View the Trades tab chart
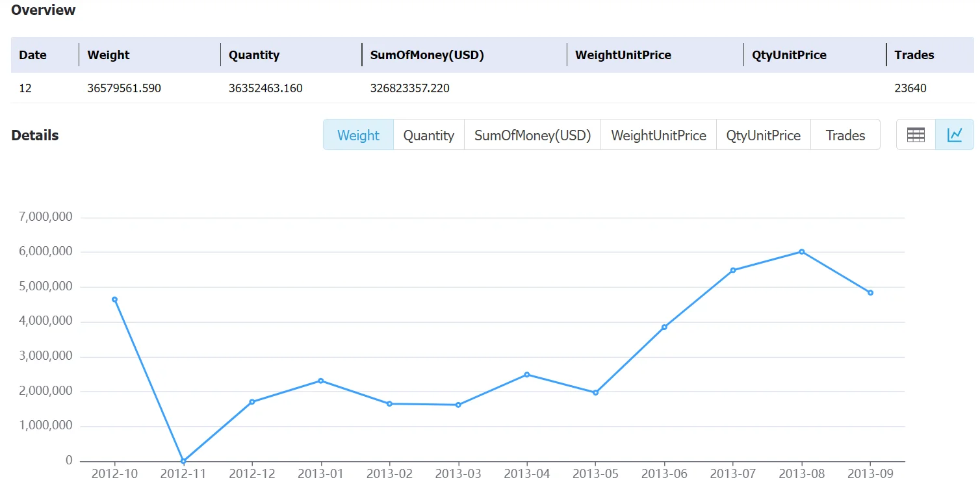 click(845, 135)
